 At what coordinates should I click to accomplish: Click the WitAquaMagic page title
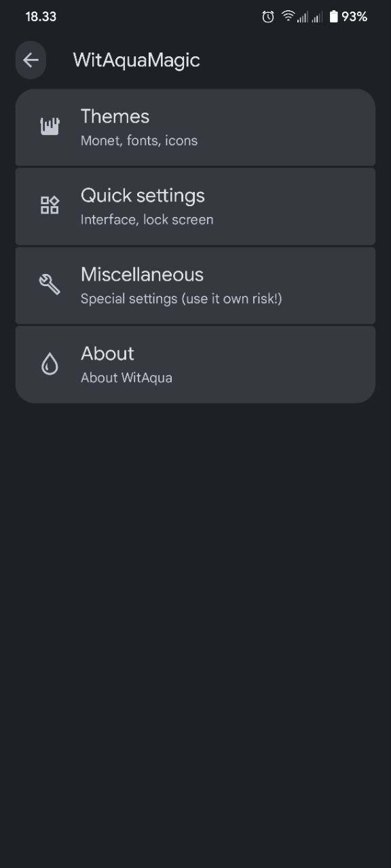point(136,60)
